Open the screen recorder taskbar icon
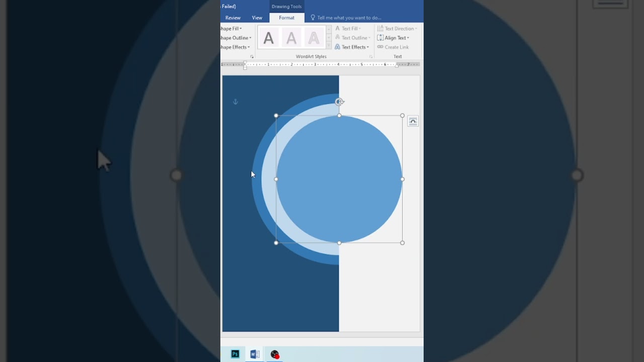644x362 pixels. point(275,354)
